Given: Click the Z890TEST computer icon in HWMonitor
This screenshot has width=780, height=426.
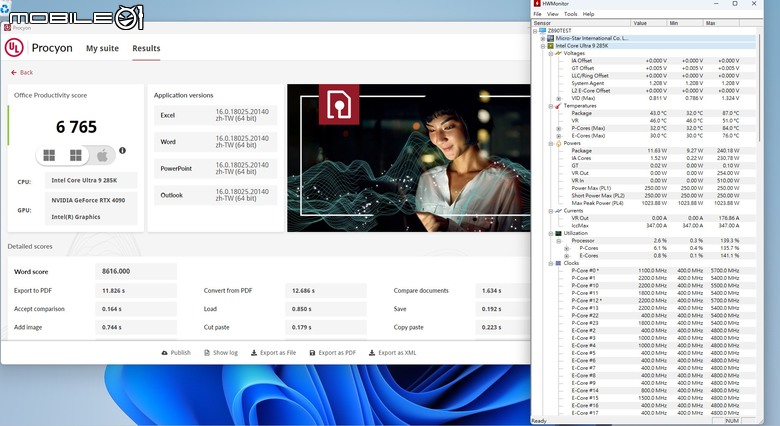Looking at the screenshot, I should (543, 30).
